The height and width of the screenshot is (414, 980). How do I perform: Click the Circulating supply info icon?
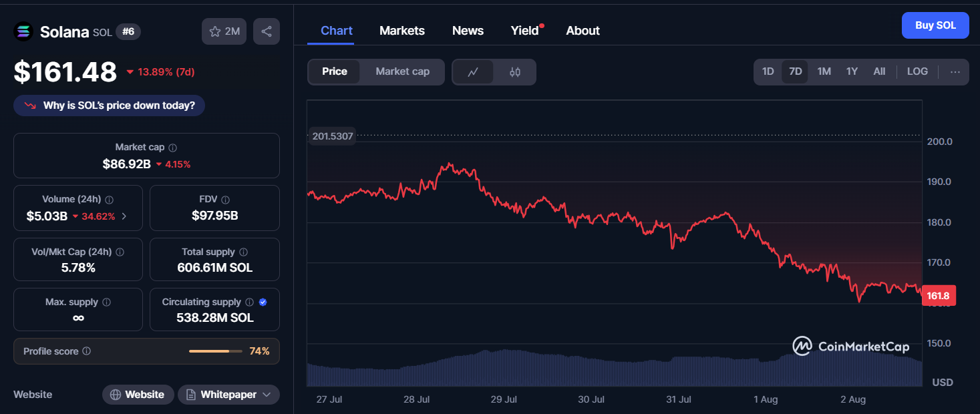pos(249,302)
